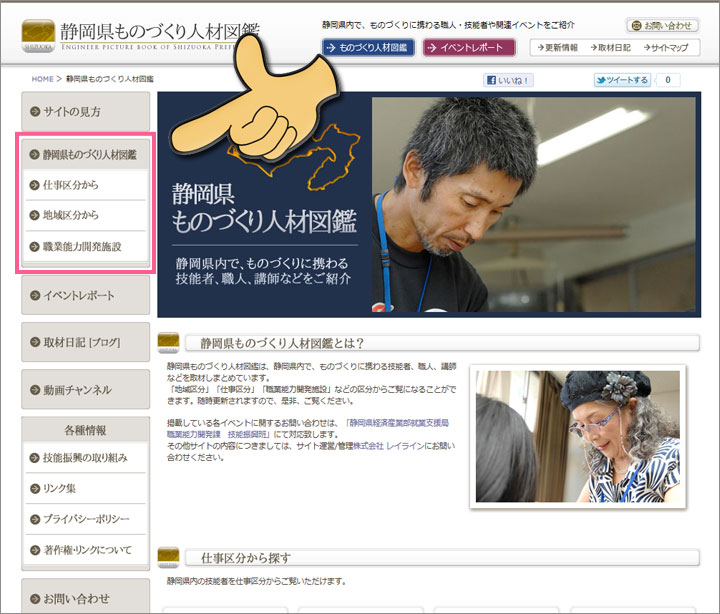Image resolution: width=720 pixels, height=614 pixels.
Task: Click the 各種情報 sidebar heading
Action: [x=85, y=430]
